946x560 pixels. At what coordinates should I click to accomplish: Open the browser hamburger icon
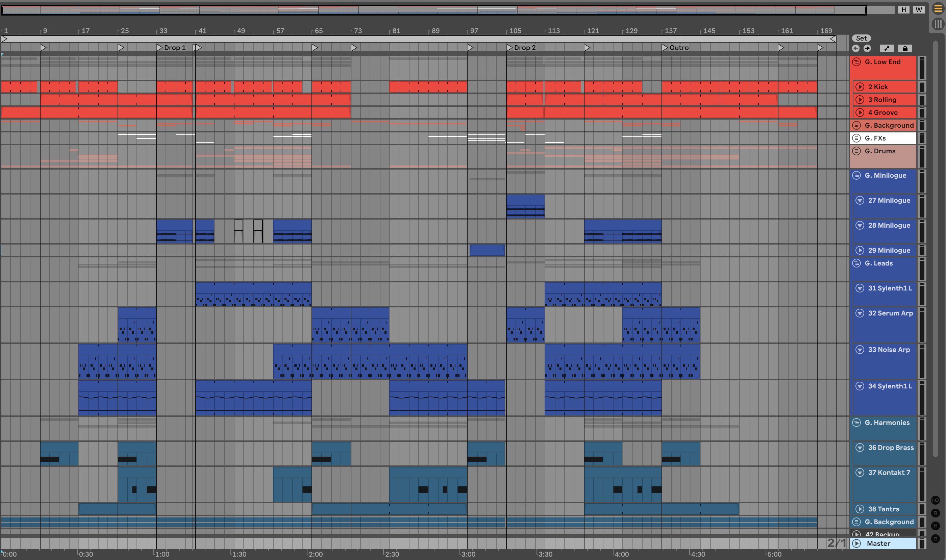tap(938, 9)
